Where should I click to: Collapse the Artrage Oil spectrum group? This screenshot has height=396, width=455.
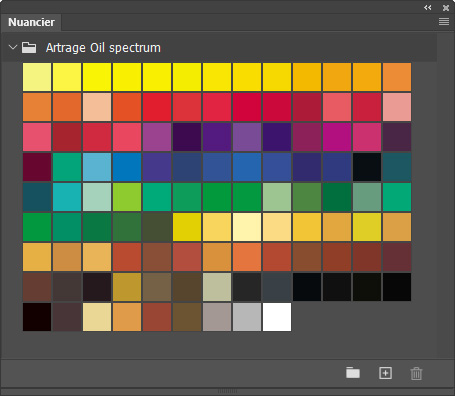(13, 47)
